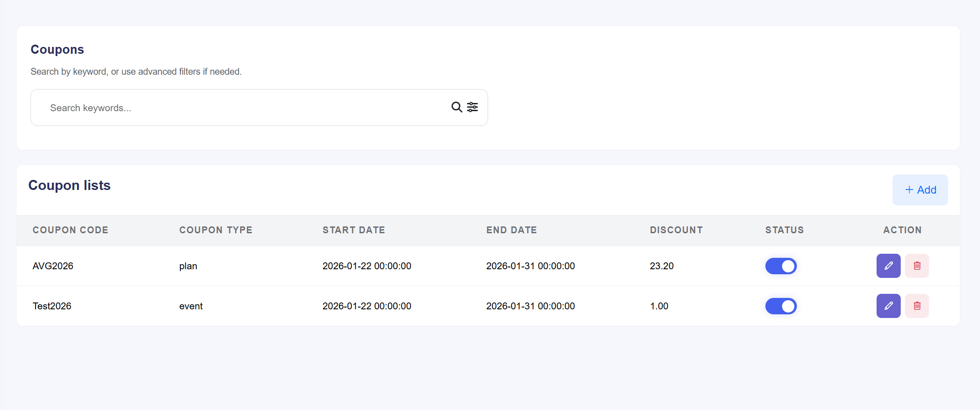Select the END DATE column header

511,230
